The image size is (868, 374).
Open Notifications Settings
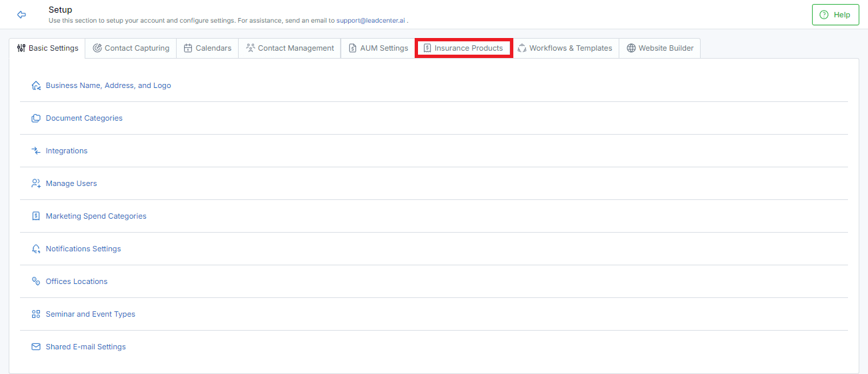click(x=83, y=249)
